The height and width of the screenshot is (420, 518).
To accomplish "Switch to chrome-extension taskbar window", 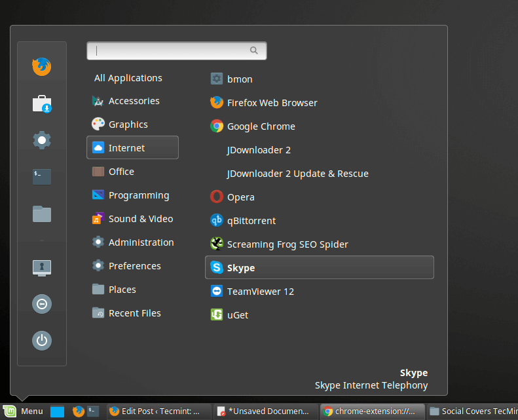I will coord(373,411).
